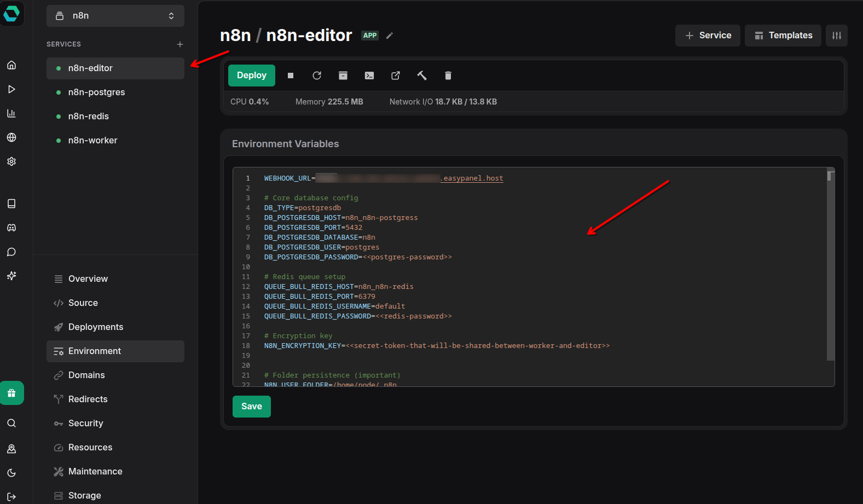Add a service with plus icon beside SERVICES
Image resolution: width=863 pixels, height=504 pixels.
click(180, 44)
